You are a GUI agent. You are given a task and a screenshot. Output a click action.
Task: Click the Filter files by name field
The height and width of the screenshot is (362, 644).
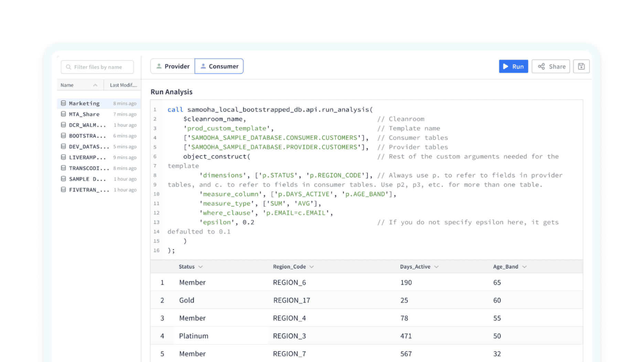pyautogui.click(x=98, y=67)
